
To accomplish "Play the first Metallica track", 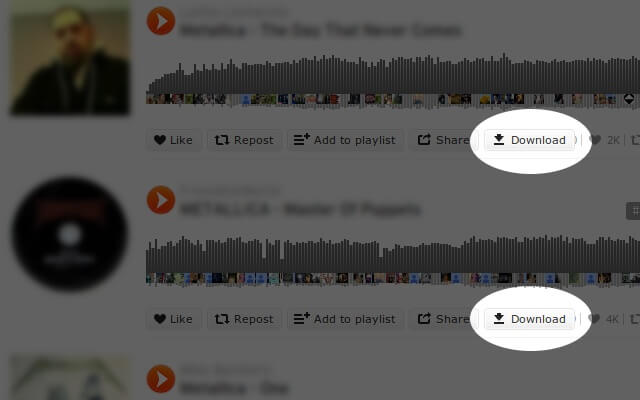I will pos(161,21).
